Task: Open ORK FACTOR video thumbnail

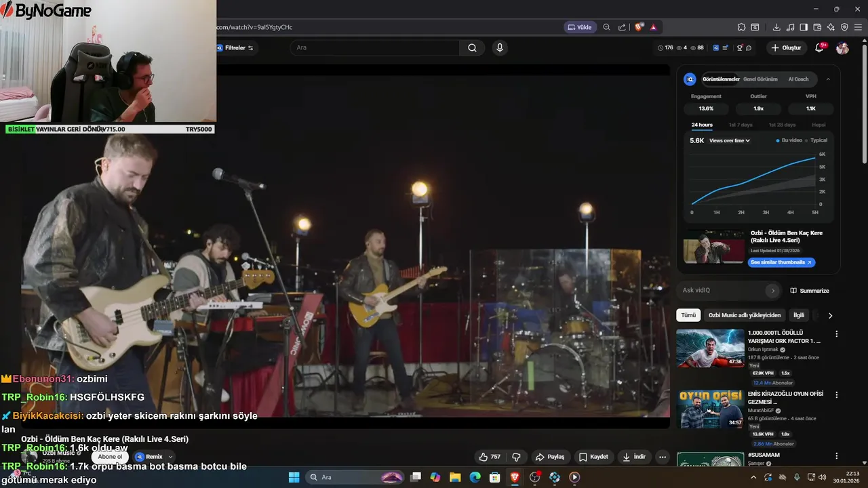Action: tap(710, 348)
